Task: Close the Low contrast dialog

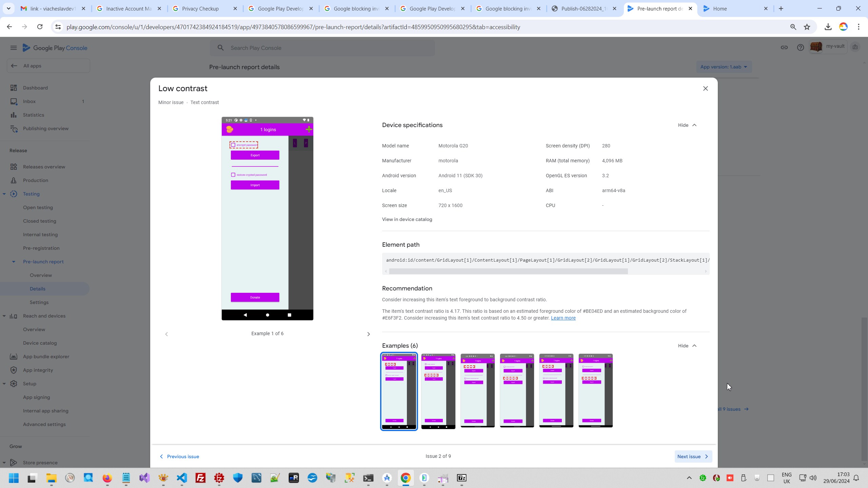Action: pos(705,88)
